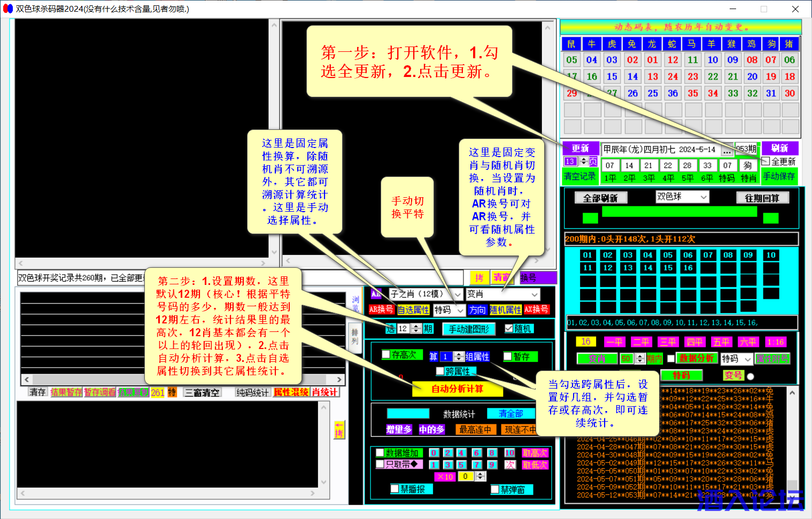Viewport: 812px width, 519px height.
Task: Expand the 变肖 dropdown
Action: pyautogui.click(x=502, y=294)
